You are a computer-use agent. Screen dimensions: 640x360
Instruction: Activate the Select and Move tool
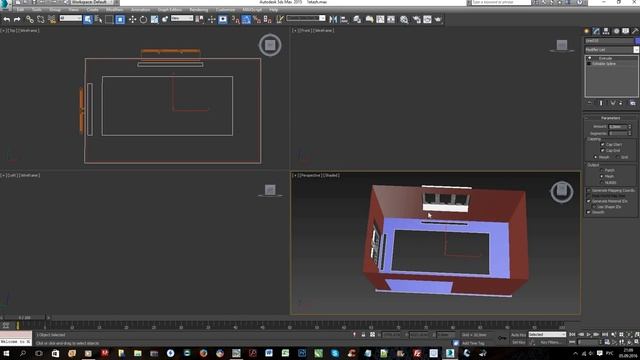click(132, 19)
